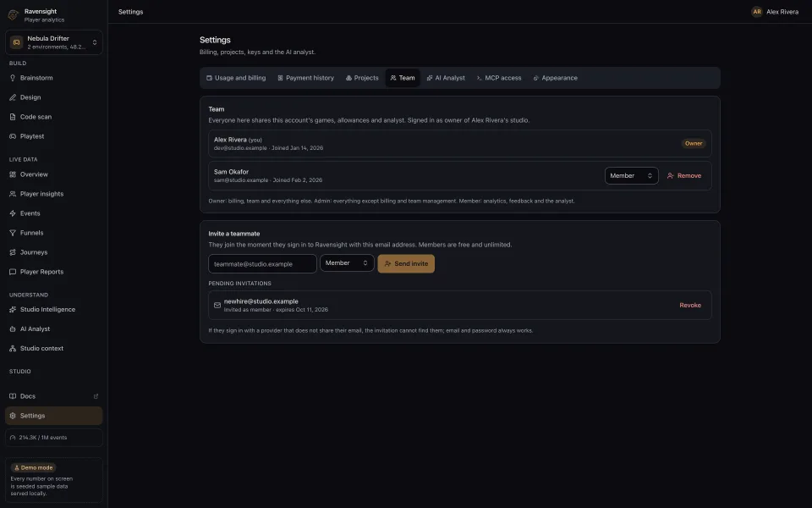
Task: Click the AR avatar badge
Action: pos(756,11)
